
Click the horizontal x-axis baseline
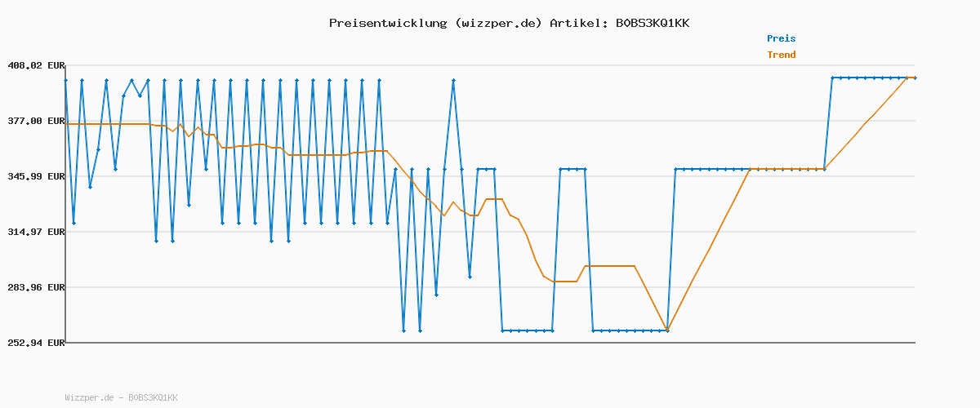[490, 342]
